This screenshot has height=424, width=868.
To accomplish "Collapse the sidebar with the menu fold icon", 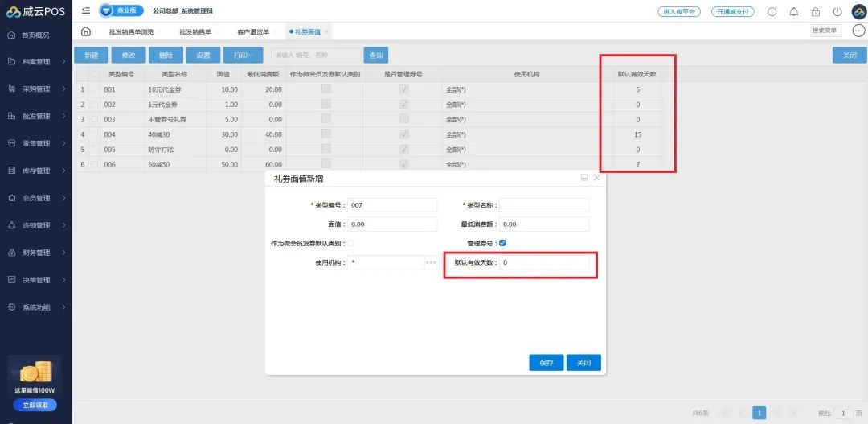I will [x=86, y=10].
